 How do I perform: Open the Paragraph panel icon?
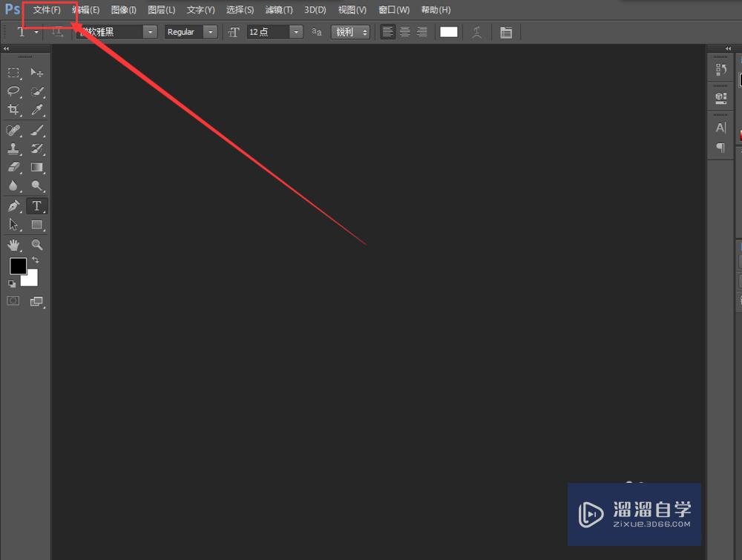pyautogui.click(x=720, y=148)
